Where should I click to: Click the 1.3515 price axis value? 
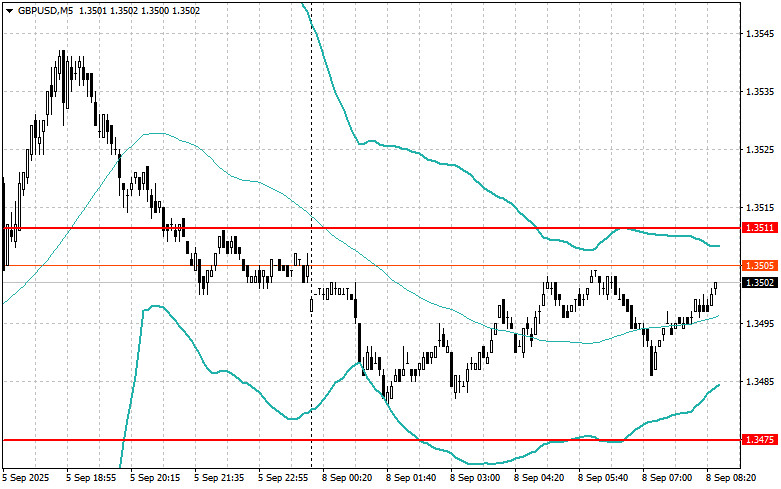click(760, 207)
